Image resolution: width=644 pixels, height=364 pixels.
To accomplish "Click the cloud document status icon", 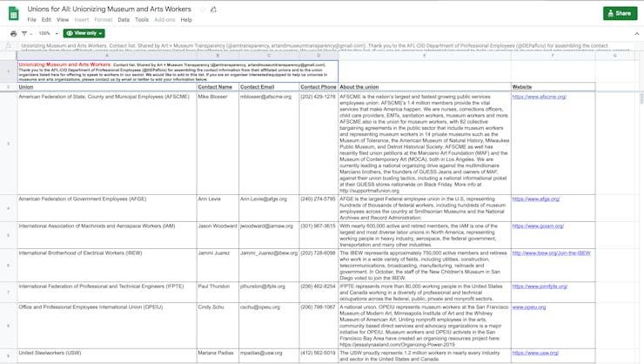I will pyautogui.click(x=214, y=10).
